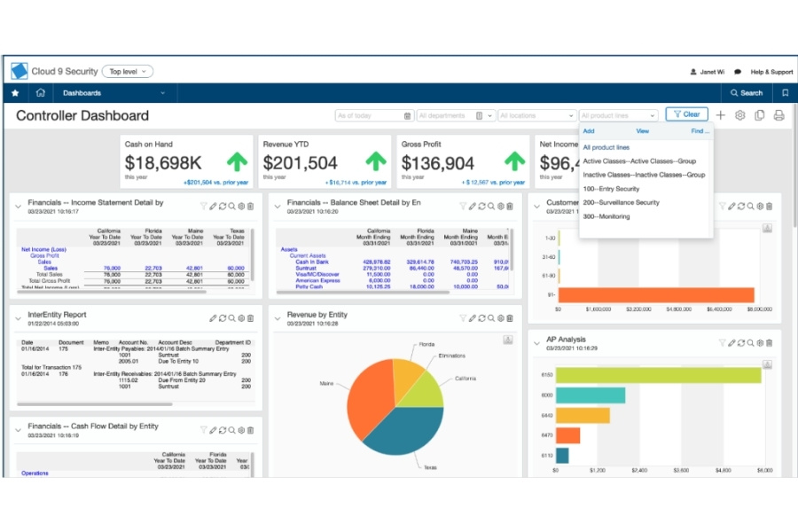Open AP Analysis panel gear settings
This screenshot has height=532, width=798.
[x=760, y=343]
